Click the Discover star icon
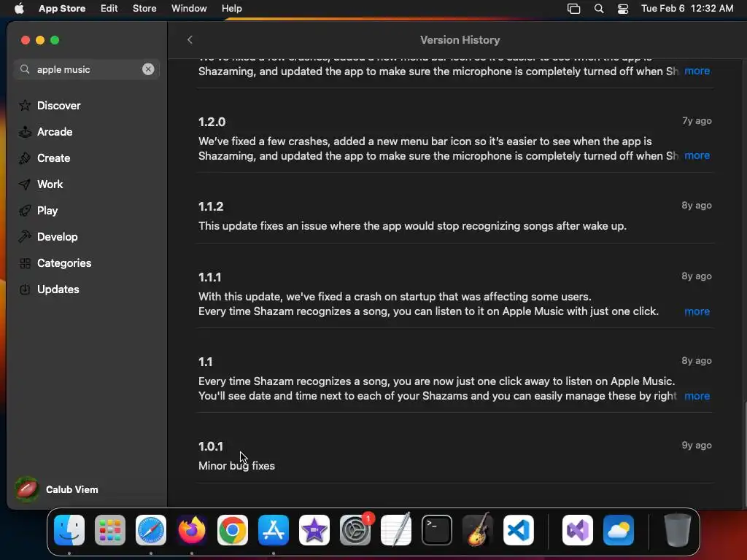747x560 pixels. point(25,106)
